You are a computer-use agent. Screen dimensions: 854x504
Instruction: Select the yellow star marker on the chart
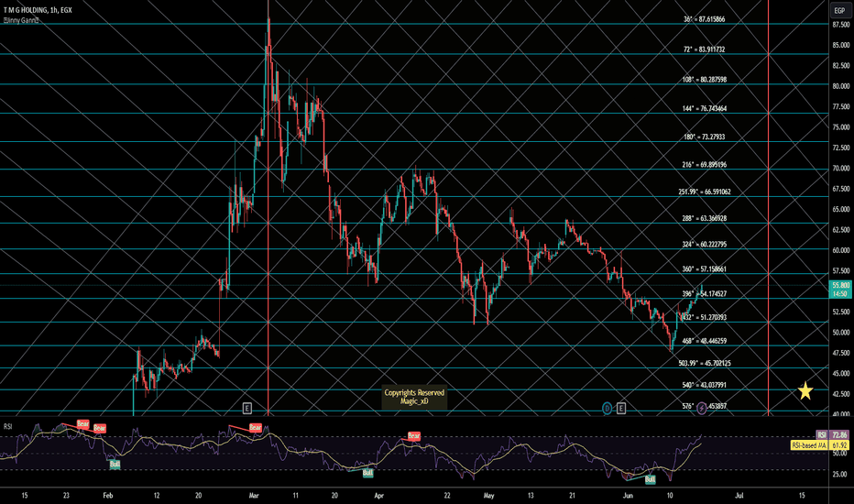coord(805,390)
